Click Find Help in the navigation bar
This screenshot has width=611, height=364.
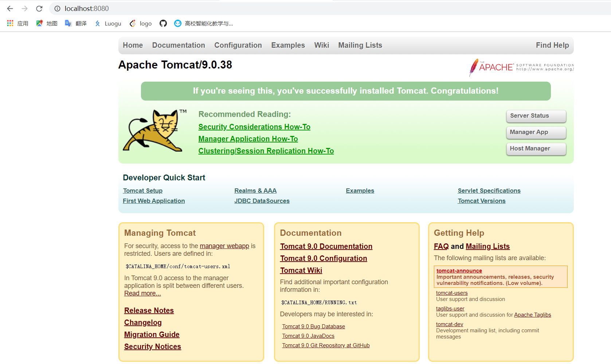(x=552, y=45)
